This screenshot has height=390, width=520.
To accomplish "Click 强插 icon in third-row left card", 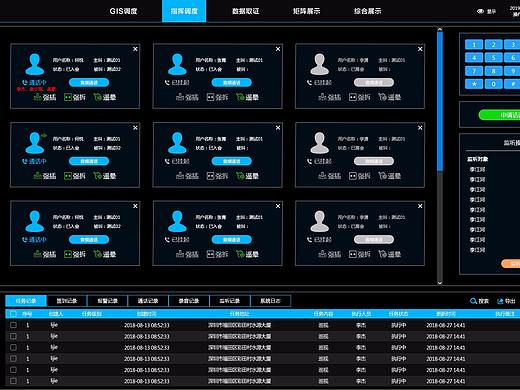I will [x=37, y=254].
